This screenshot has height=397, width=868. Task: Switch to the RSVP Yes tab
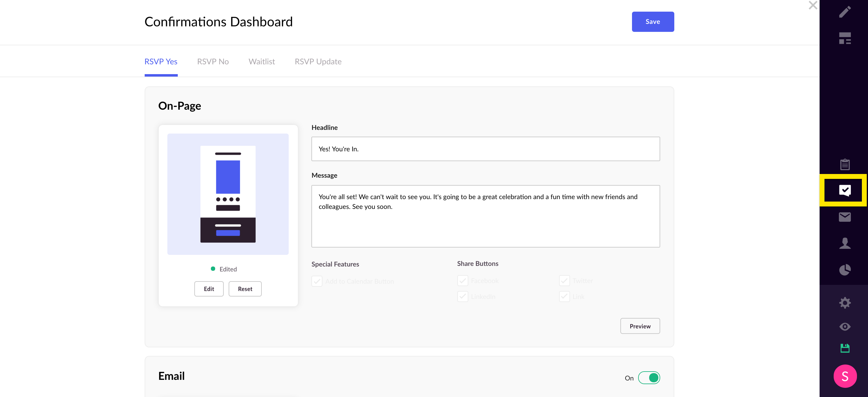[161, 62]
